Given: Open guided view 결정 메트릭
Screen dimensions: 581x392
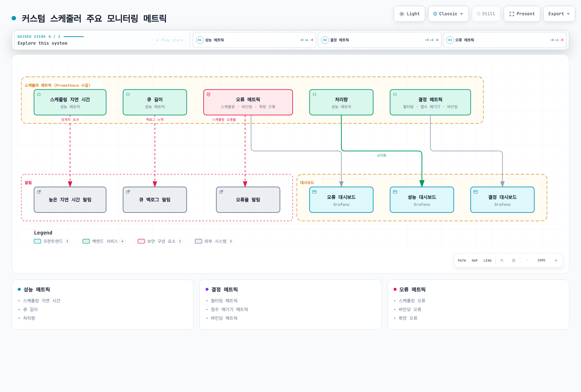Looking at the screenshot, I should [x=380, y=40].
